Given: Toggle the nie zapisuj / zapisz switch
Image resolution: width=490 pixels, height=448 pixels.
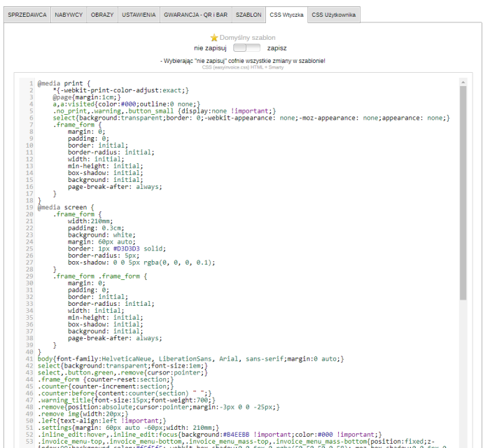Looking at the screenshot, I should tap(246, 48).
